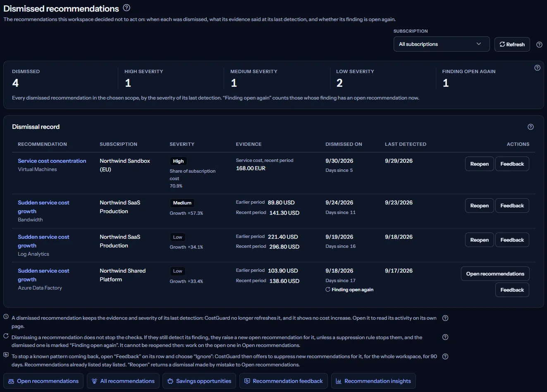Click help icon beside 'Finding open again' note
The width and height of the screenshot is (547, 392).
(445, 337)
